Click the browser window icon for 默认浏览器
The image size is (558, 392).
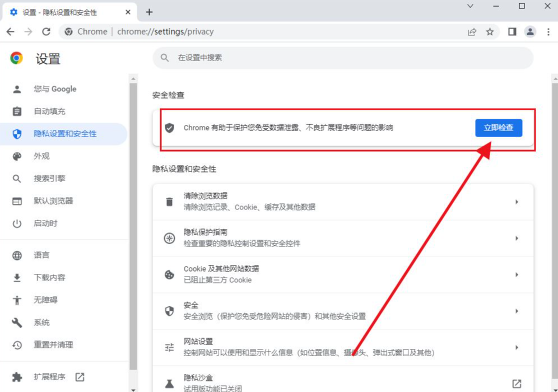[17, 201]
